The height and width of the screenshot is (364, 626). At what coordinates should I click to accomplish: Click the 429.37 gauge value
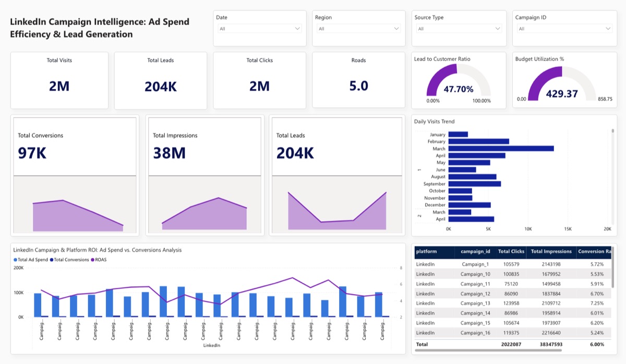[x=562, y=93]
